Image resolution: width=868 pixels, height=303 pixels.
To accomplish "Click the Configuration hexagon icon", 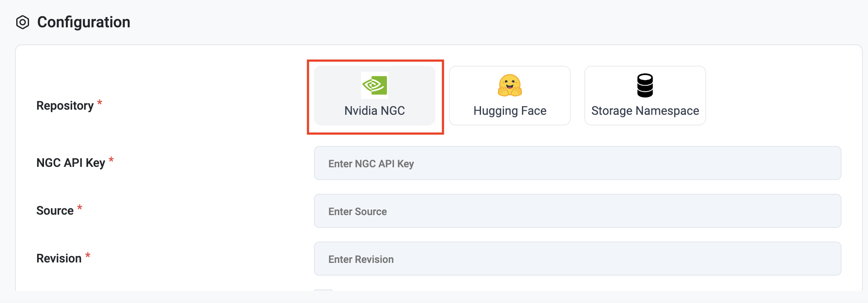I will pyautogui.click(x=23, y=22).
